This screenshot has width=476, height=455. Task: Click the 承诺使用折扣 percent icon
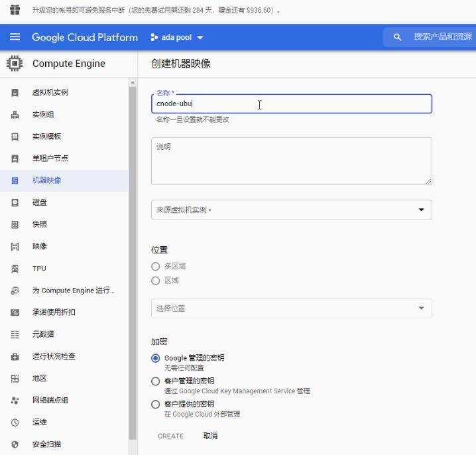15,312
